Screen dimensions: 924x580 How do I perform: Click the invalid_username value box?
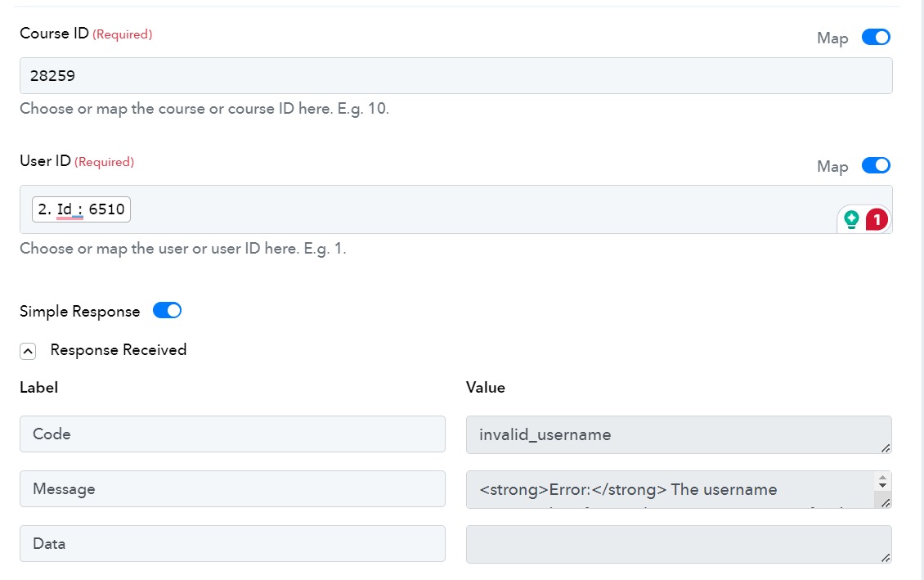click(678, 434)
